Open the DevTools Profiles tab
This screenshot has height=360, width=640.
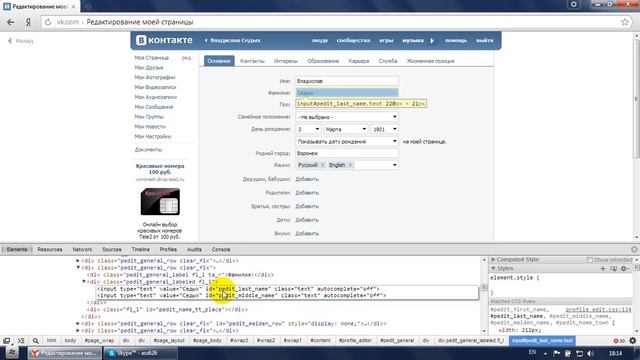click(x=168, y=249)
